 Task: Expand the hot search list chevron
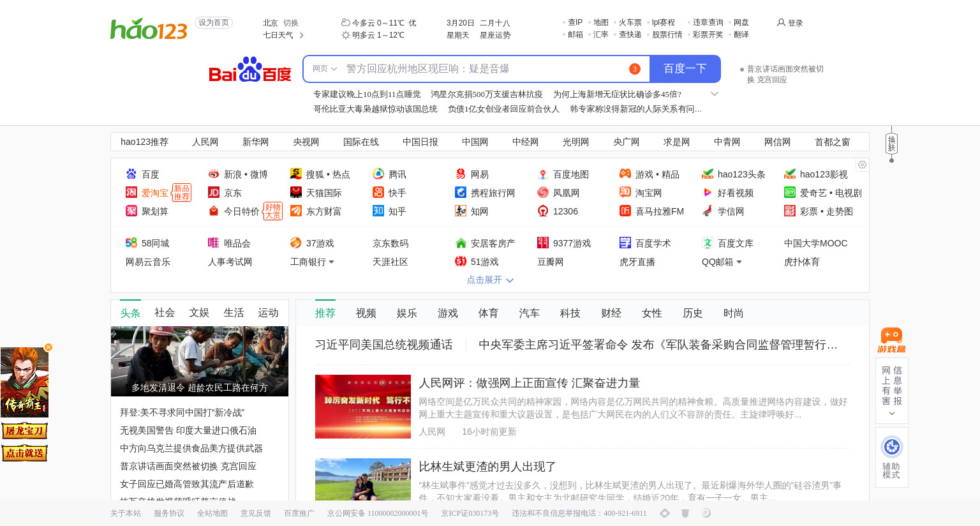pyautogui.click(x=715, y=94)
